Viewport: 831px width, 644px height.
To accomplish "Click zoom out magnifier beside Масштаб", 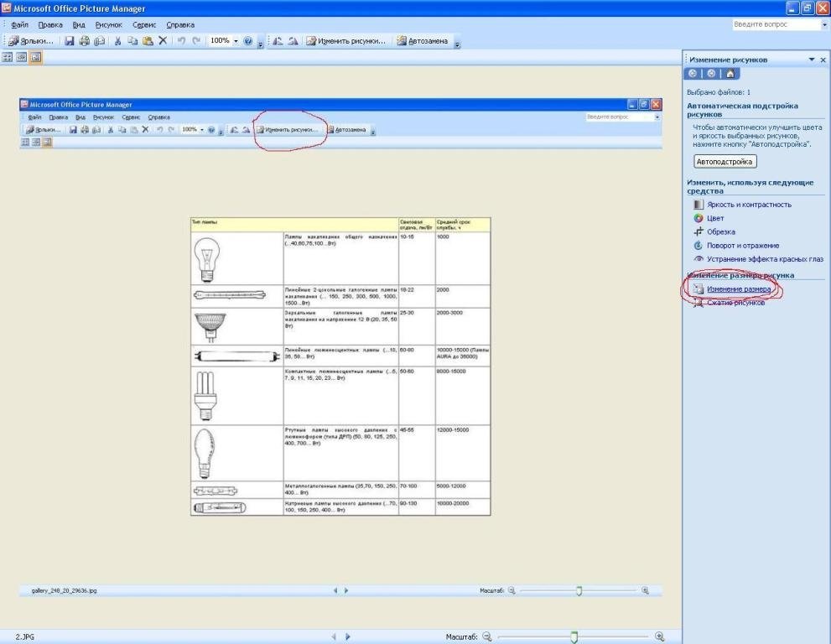I will (x=487, y=636).
